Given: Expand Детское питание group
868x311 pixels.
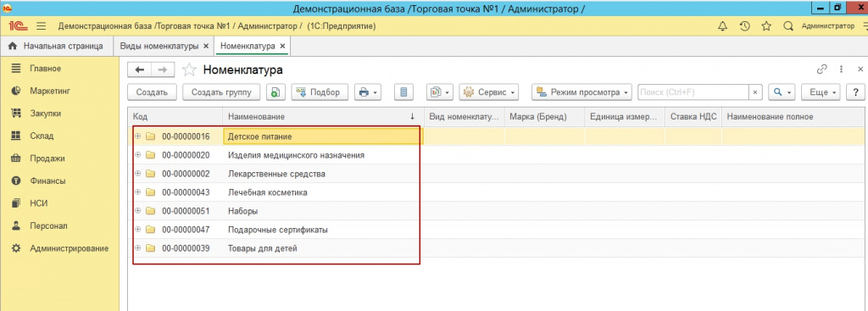Looking at the screenshot, I should [x=137, y=136].
